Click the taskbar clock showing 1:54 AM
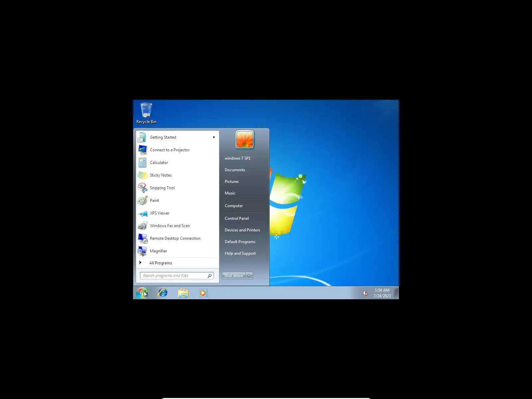The height and width of the screenshot is (399, 532). coord(382,293)
